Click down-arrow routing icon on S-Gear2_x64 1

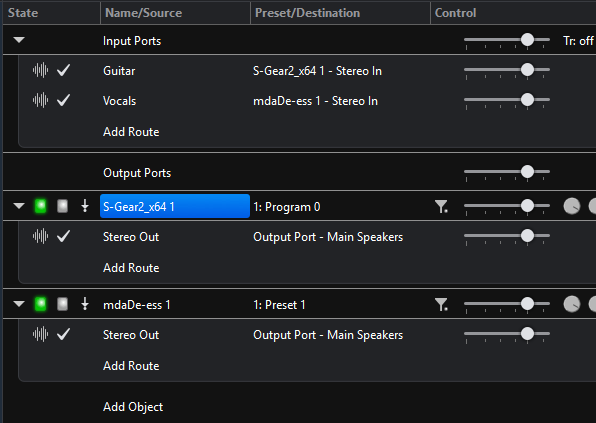[85, 206]
